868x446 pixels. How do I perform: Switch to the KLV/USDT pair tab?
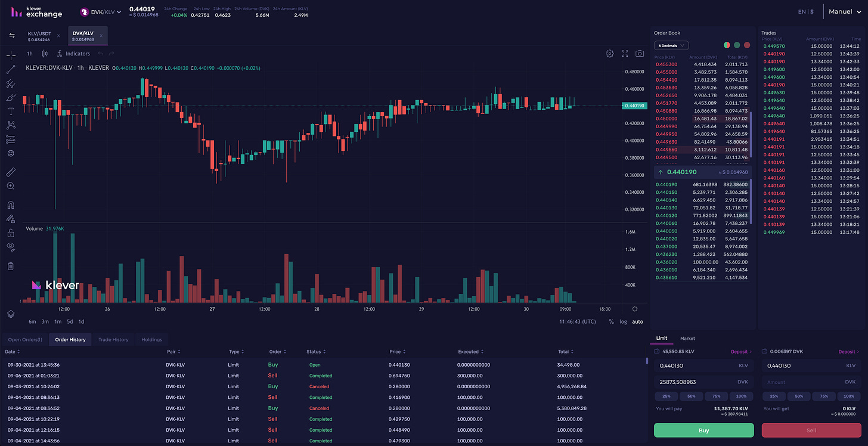coord(39,36)
